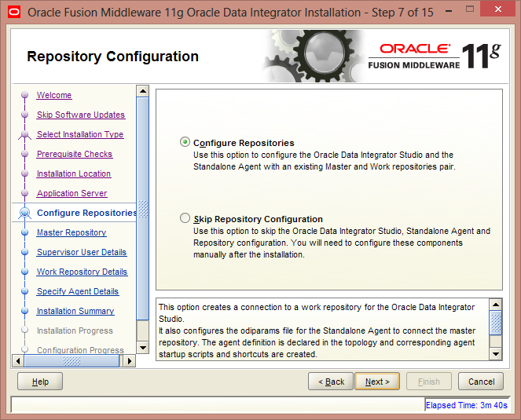Open Supervisor User Details step
521x420 pixels.
coord(82,252)
